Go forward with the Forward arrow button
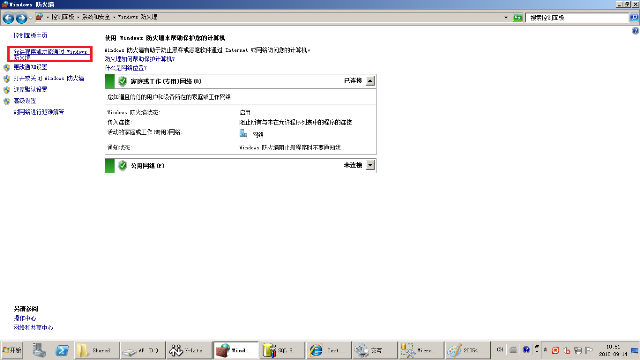This screenshot has height=360, width=640. click(x=21, y=18)
